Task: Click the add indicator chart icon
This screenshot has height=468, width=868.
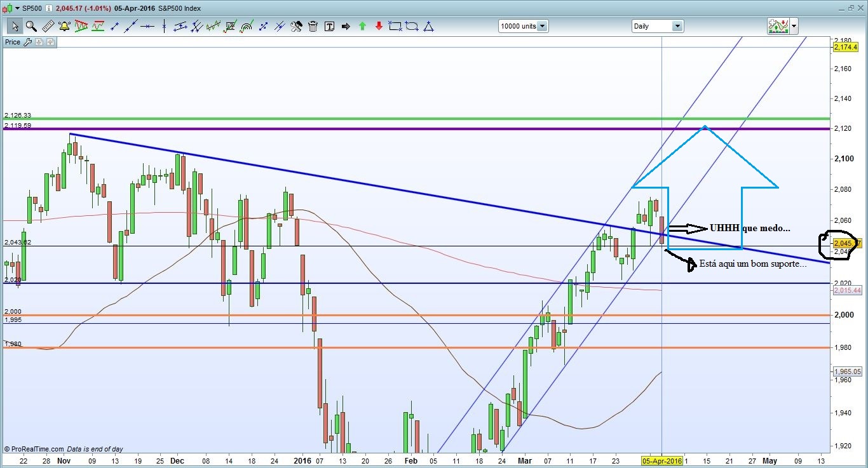Action: point(778,26)
